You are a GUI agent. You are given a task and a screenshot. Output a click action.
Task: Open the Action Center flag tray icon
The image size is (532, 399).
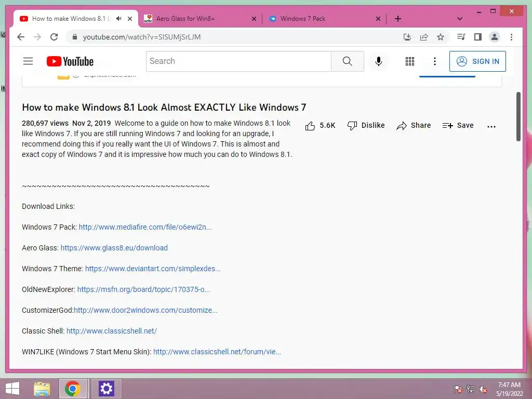click(x=458, y=389)
